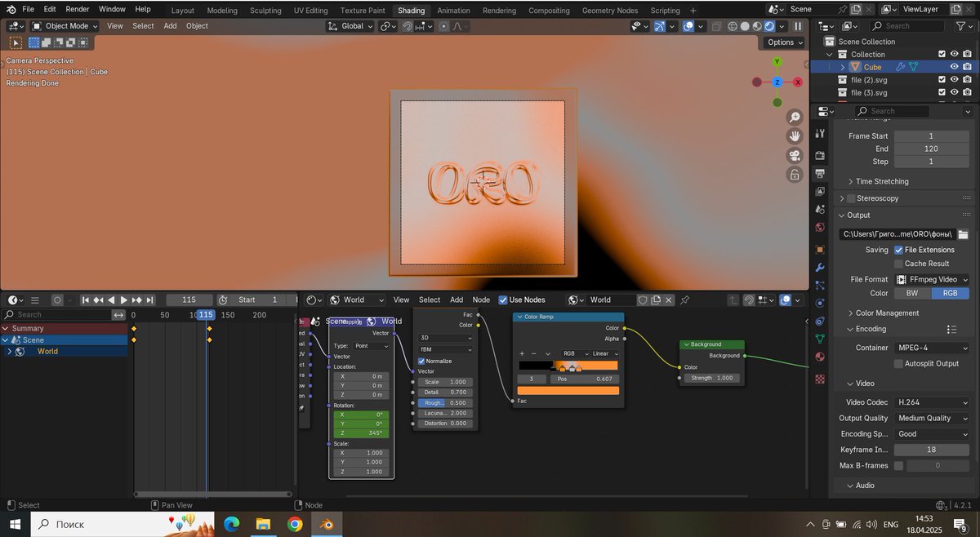Uncheck the Collection exclude checkbox
This screenshot has height=537, width=980.
coord(942,54)
